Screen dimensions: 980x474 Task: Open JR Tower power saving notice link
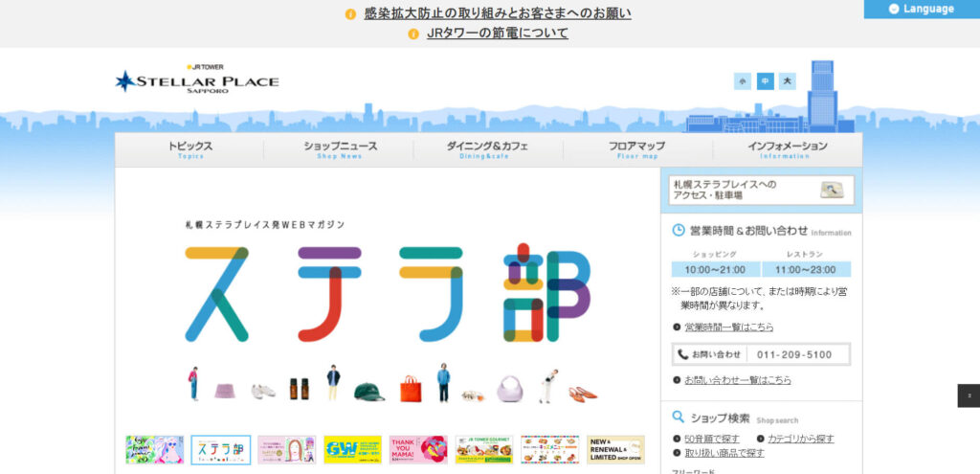[498, 34]
